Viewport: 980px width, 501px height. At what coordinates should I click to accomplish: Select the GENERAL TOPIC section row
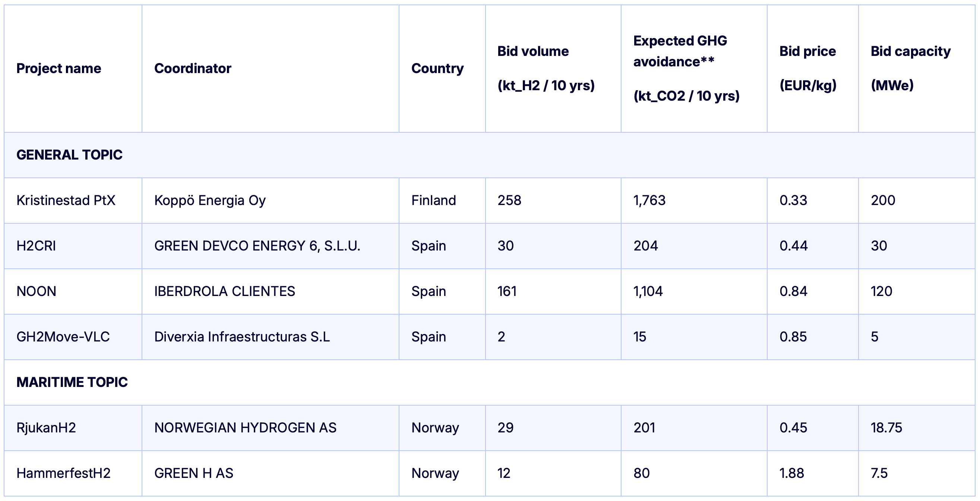click(x=69, y=155)
